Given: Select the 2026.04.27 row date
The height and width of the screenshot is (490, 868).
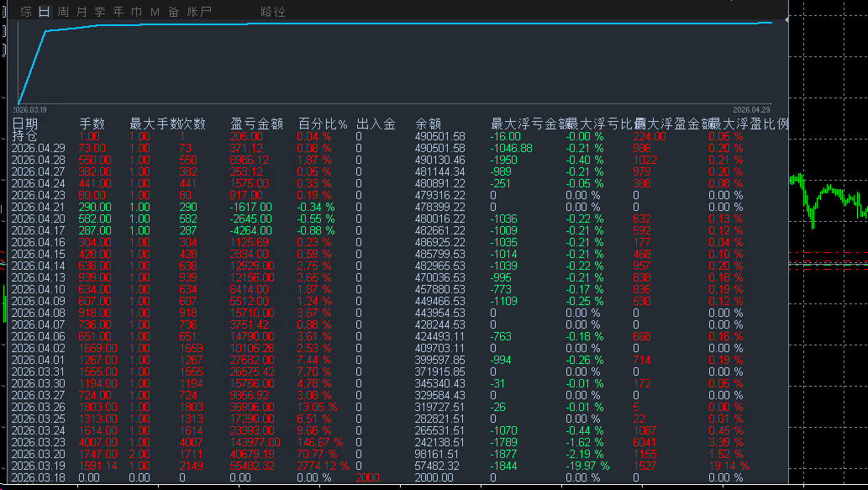Looking at the screenshot, I should coord(38,171).
